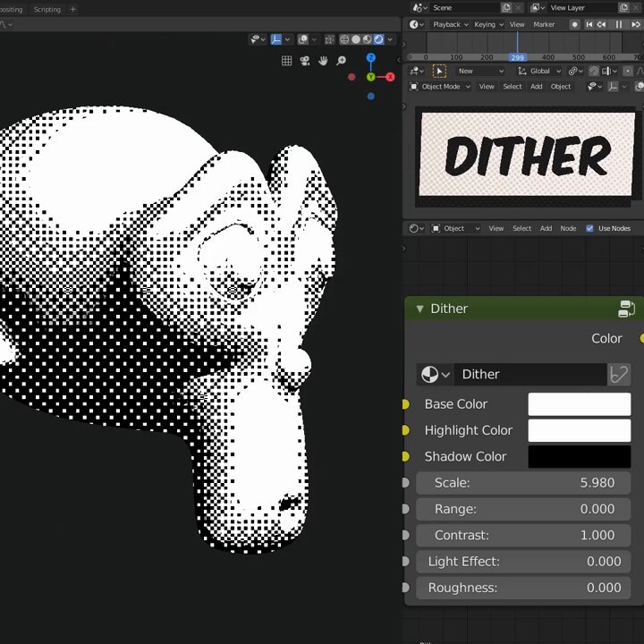Switch viewport to wireframe shading
This screenshot has width=644, height=644.
(x=344, y=39)
